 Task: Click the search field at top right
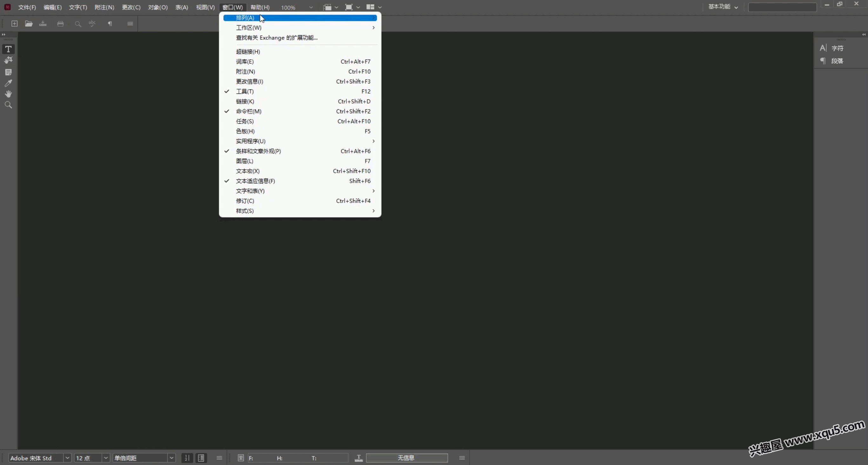point(782,7)
